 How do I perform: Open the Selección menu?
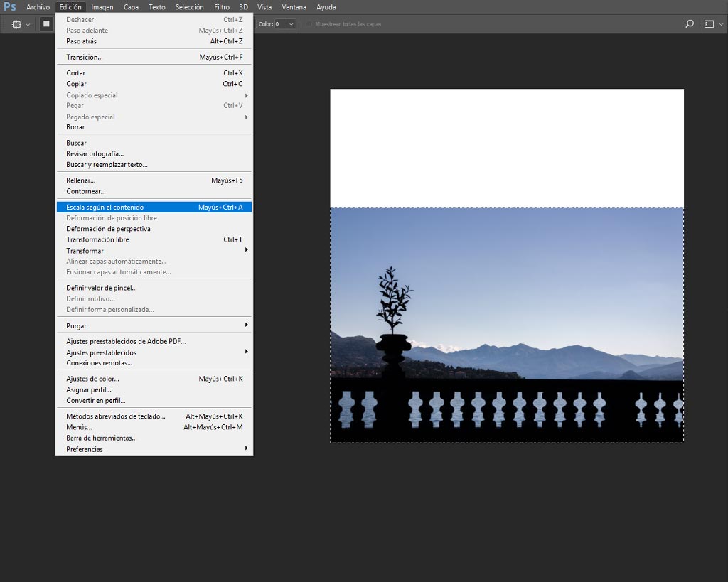[x=189, y=7]
